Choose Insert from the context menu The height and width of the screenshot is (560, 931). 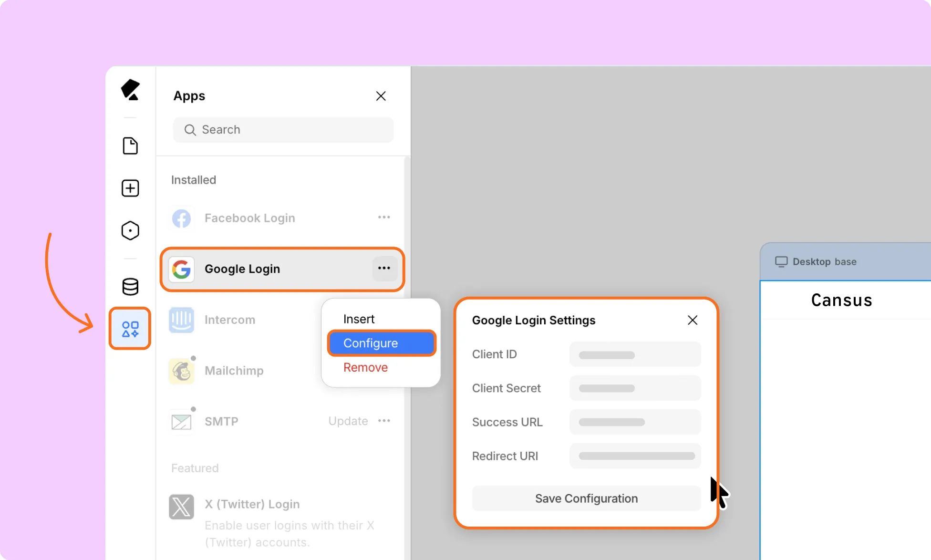(359, 319)
